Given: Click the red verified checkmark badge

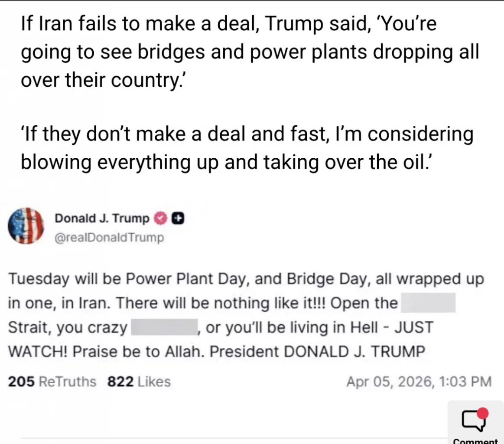Looking at the screenshot, I should tap(160, 219).
